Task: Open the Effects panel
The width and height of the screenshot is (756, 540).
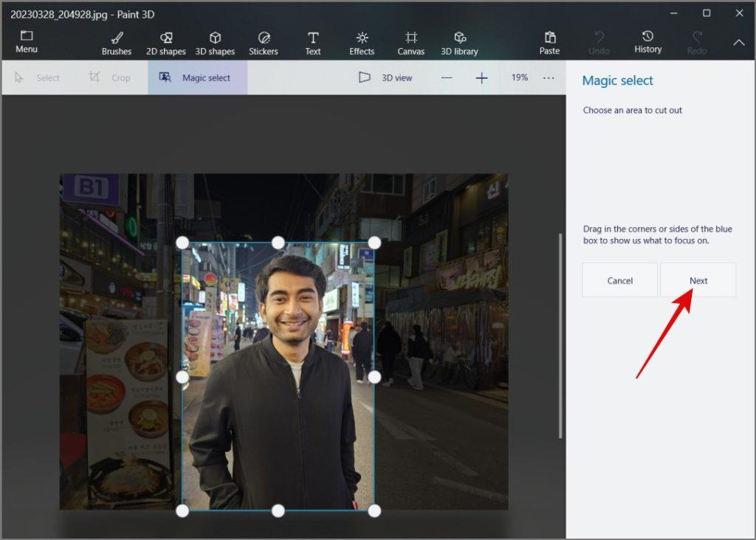Action: pyautogui.click(x=362, y=44)
